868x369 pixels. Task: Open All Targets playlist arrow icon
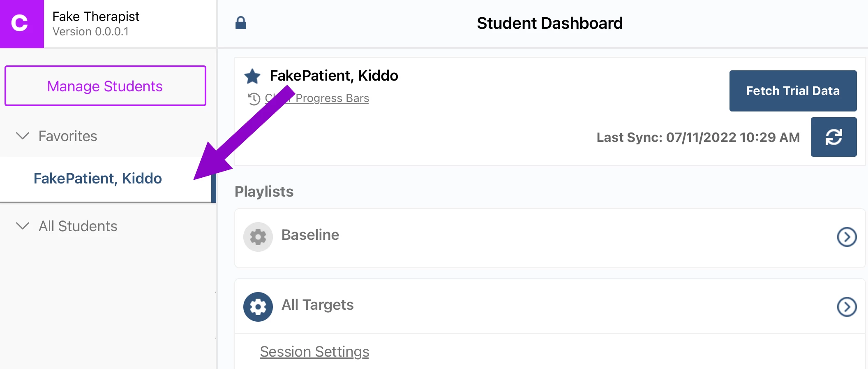pyautogui.click(x=847, y=307)
